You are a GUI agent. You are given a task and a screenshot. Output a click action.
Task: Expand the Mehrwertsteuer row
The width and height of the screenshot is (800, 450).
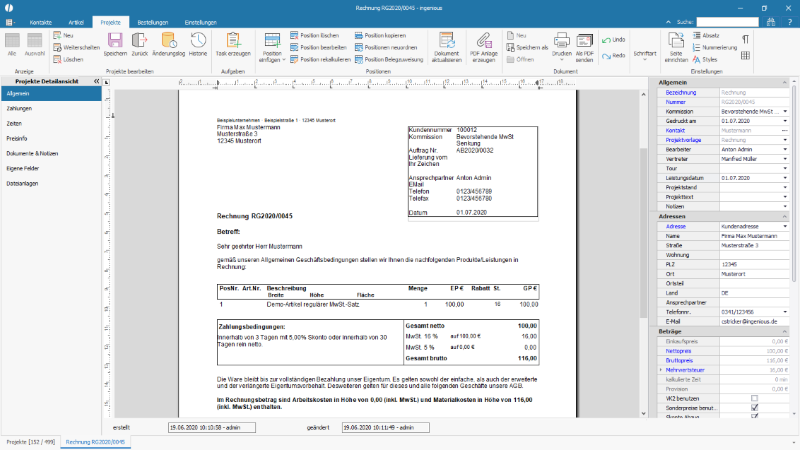click(661, 370)
